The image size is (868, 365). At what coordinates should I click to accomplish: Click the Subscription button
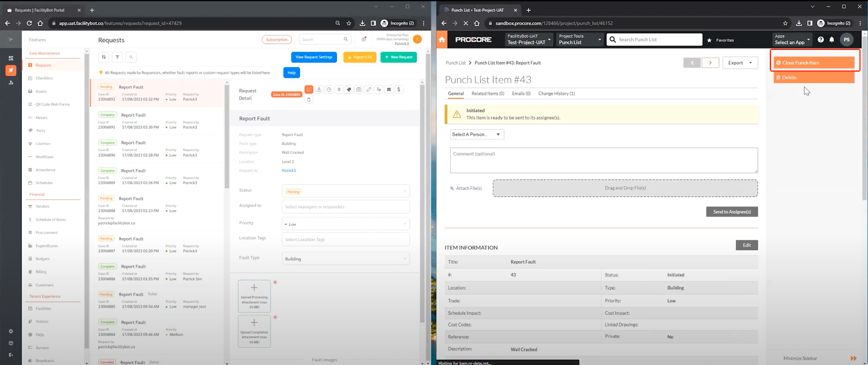point(277,40)
